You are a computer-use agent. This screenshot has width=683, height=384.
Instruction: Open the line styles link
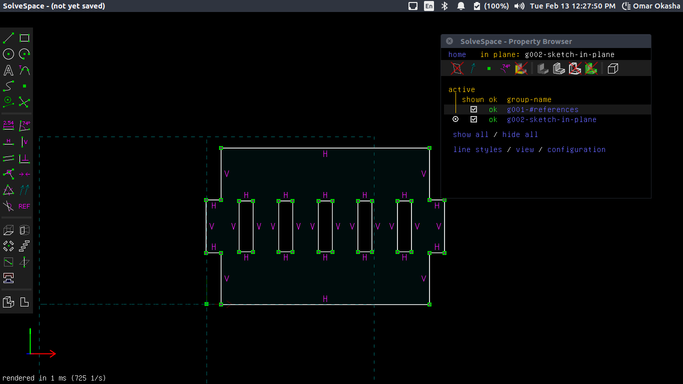pos(477,149)
